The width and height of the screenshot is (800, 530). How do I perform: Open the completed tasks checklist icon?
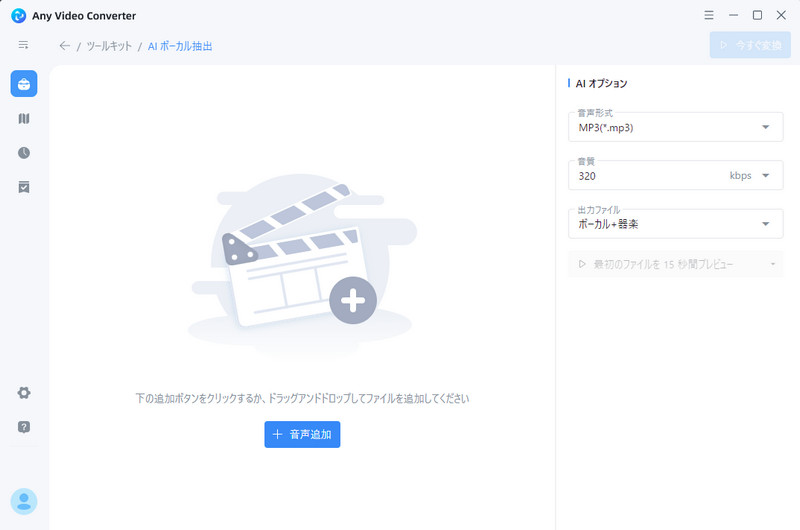pos(23,187)
